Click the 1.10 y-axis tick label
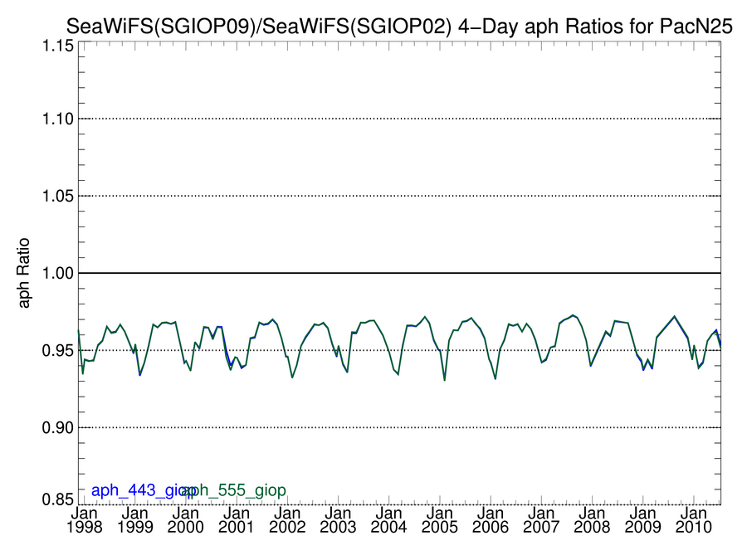Viewport: 747px width, 560px height. coord(57,119)
